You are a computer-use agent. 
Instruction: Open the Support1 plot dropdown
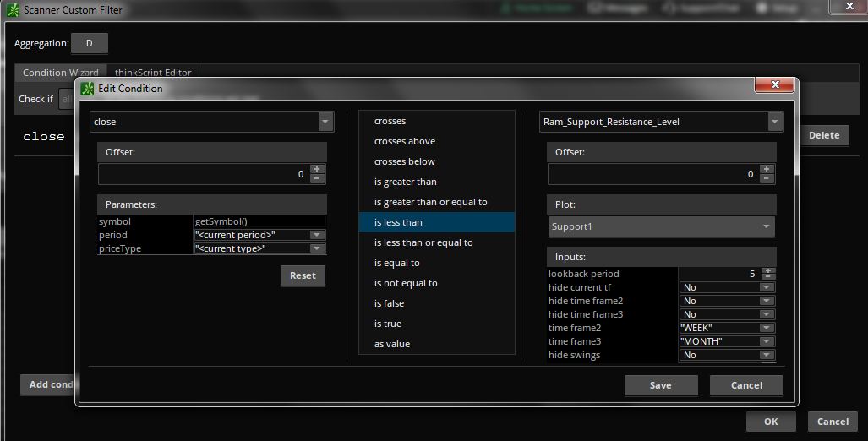pyautogui.click(x=767, y=226)
